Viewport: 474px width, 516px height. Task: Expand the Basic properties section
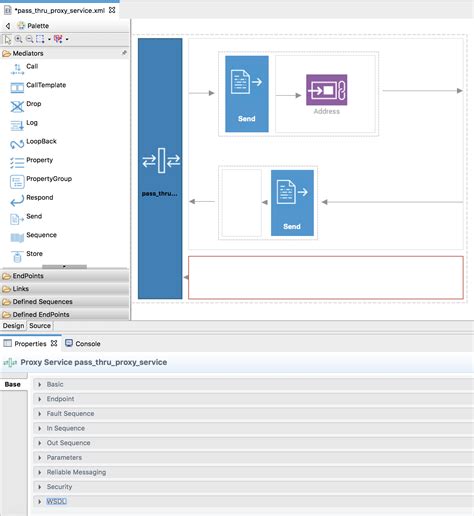(253, 384)
